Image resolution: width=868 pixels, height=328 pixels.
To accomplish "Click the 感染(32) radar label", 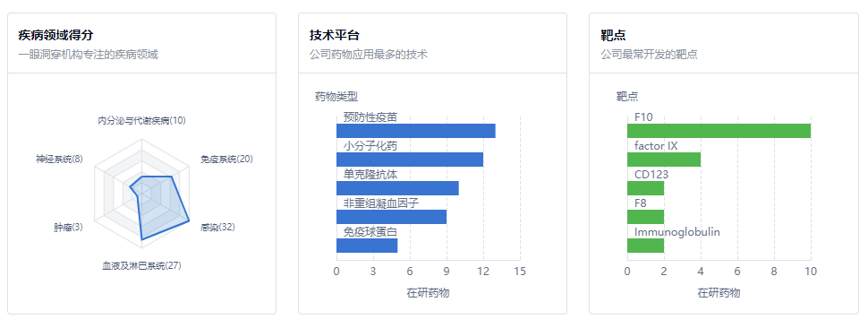I will [x=217, y=227].
